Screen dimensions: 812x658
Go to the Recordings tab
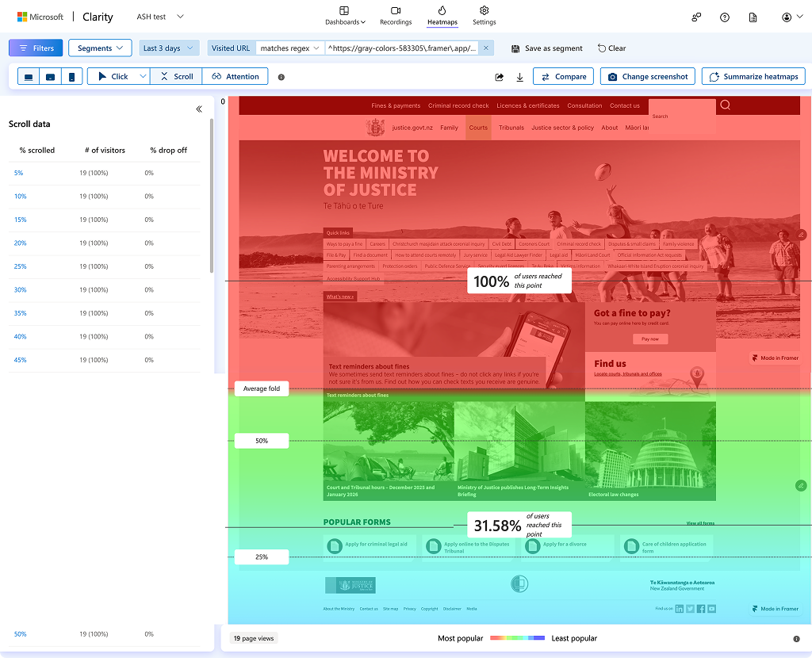[x=396, y=16]
